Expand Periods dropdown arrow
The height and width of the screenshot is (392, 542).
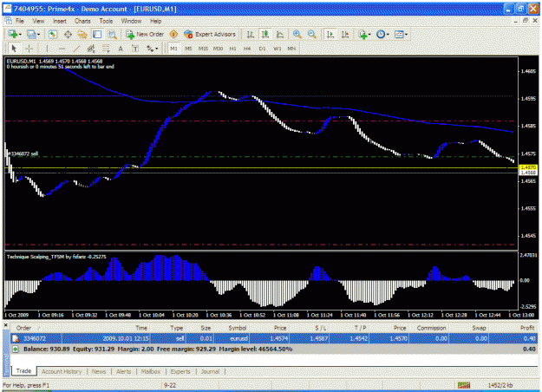pyautogui.click(x=388, y=35)
